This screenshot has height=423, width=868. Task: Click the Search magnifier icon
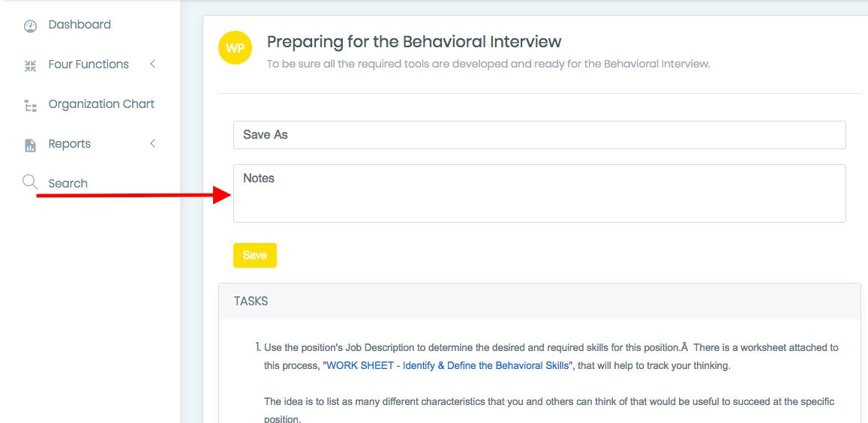coord(29,182)
